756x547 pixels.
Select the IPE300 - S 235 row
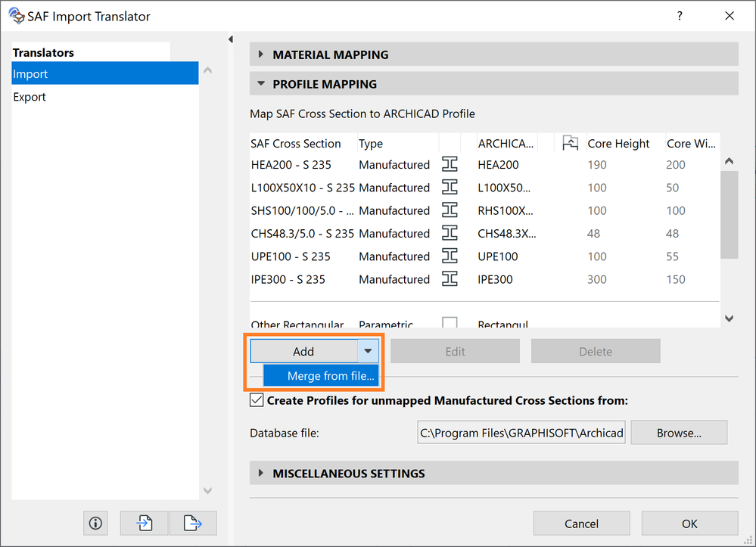pyautogui.click(x=484, y=279)
